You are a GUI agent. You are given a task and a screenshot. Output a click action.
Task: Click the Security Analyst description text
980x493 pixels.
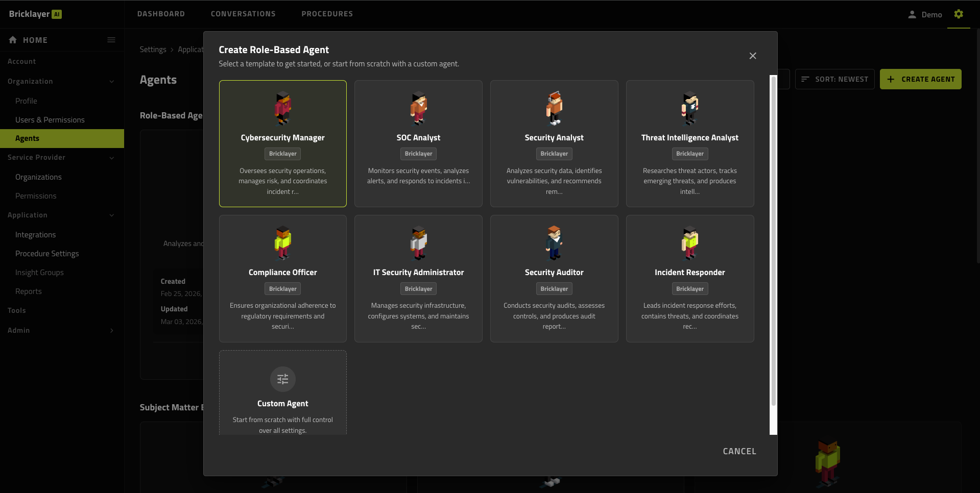coord(554,181)
